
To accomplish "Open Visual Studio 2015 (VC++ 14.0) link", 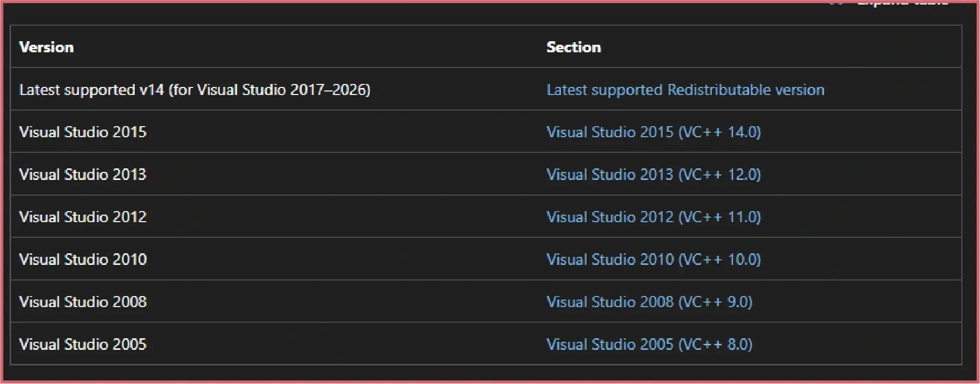I will click(x=654, y=132).
